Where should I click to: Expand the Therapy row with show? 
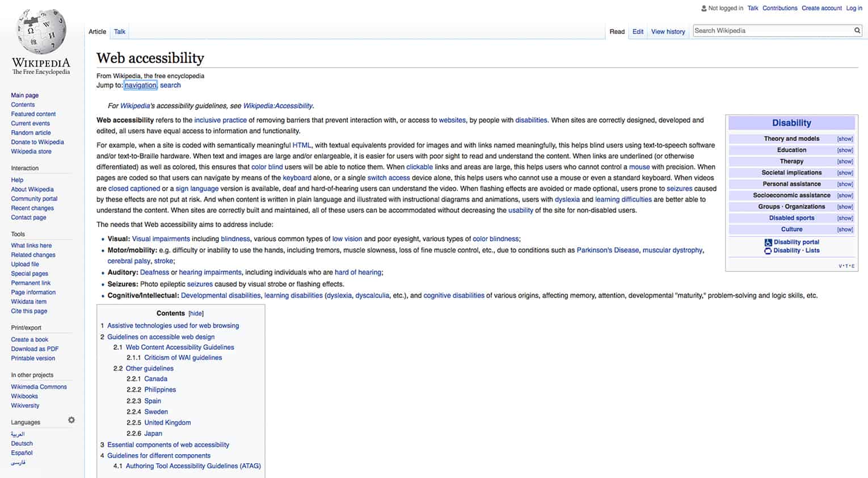(x=845, y=162)
